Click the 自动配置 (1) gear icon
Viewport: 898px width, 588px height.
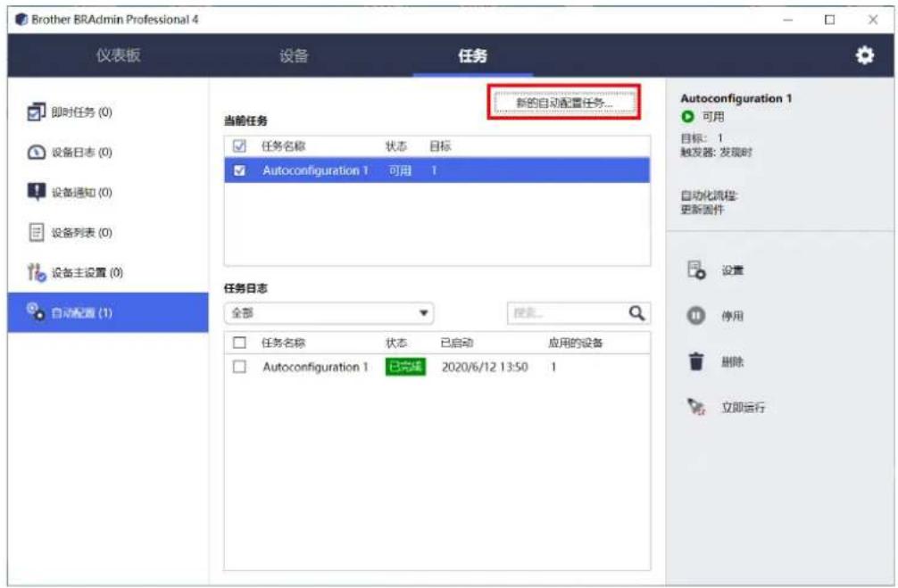point(36,312)
